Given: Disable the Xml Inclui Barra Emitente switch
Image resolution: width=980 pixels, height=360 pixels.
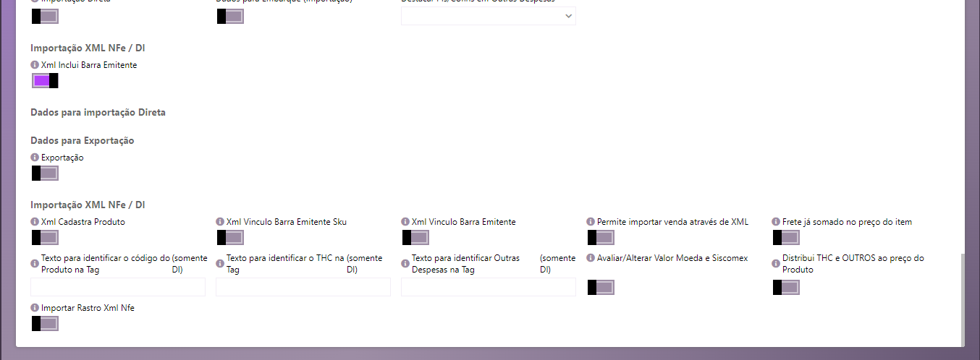Looking at the screenshot, I should 45,80.
